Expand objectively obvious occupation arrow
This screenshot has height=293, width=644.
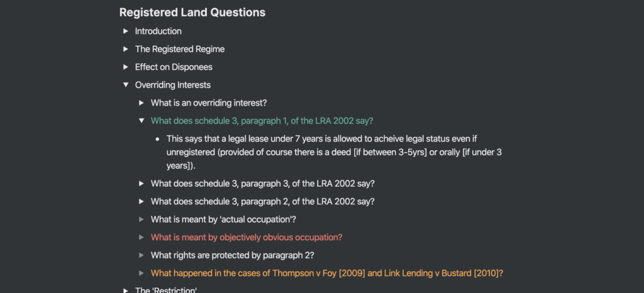click(142, 237)
